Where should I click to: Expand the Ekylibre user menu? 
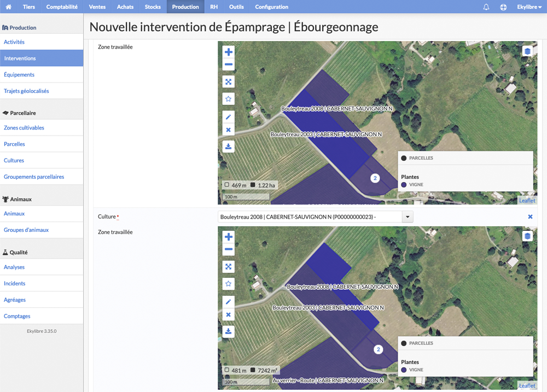pos(529,7)
